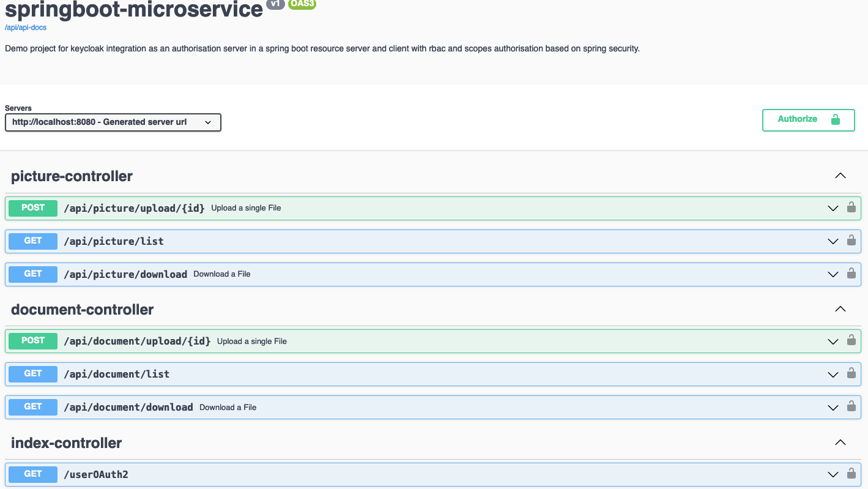868x489 pixels.
Task: Click the lock icon on GET /userOAuth2
Action: pos(851,474)
